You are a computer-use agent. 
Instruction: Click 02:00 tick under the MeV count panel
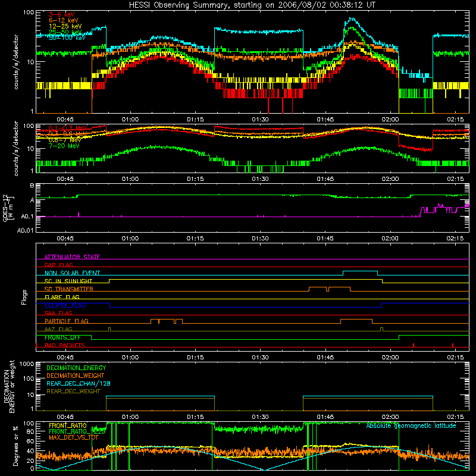390,179
